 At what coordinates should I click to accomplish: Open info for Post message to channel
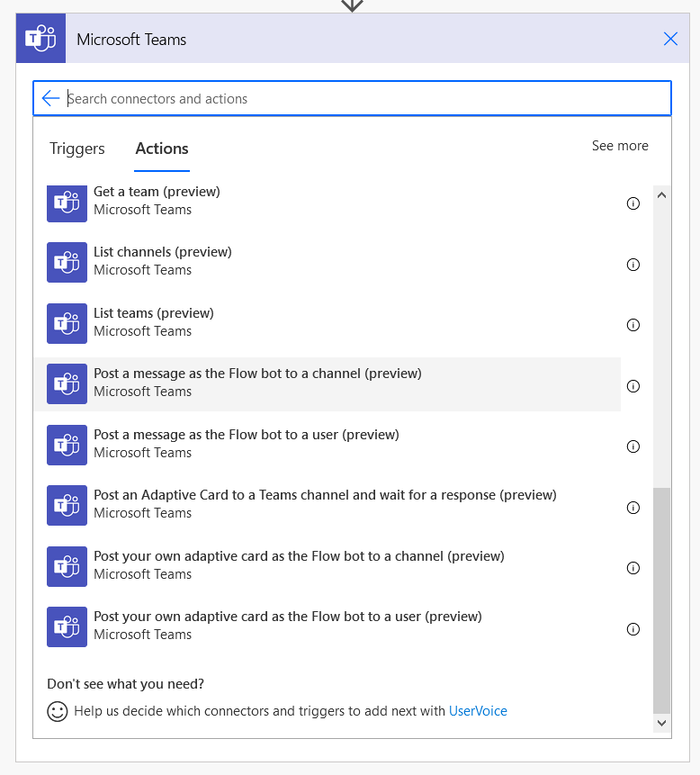click(633, 386)
